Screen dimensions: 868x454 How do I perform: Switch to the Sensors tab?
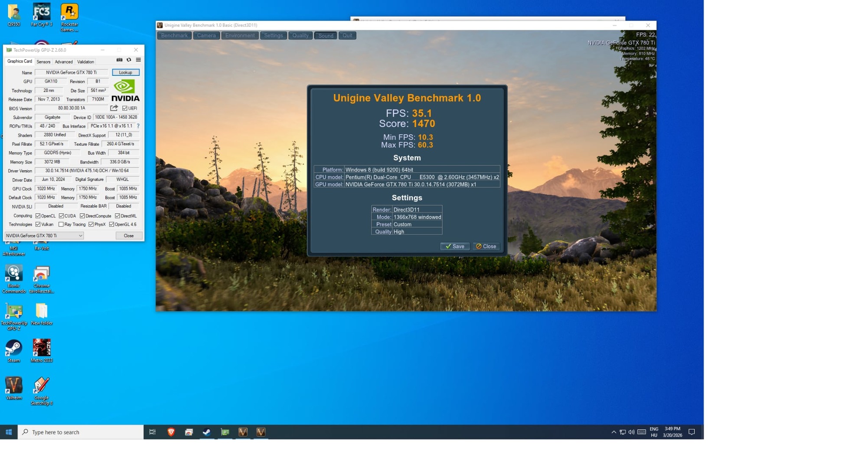(43, 62)
